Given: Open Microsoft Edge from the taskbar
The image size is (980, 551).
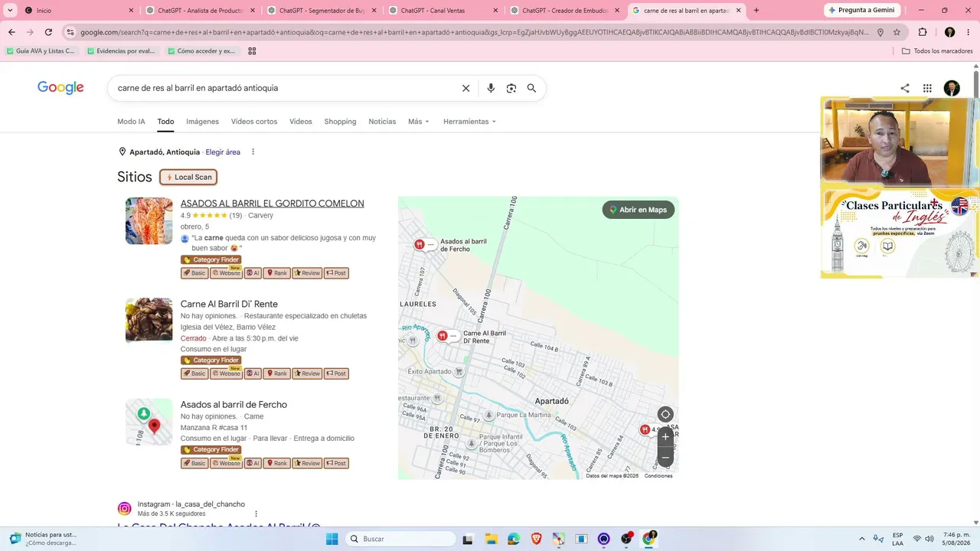Looking at the screenshot, I should (x=514, y=539).
